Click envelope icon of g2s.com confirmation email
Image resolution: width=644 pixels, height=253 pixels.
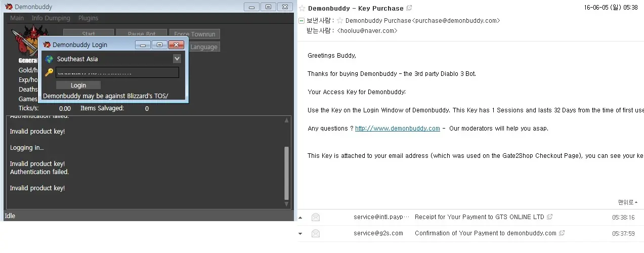coord(316,233)
